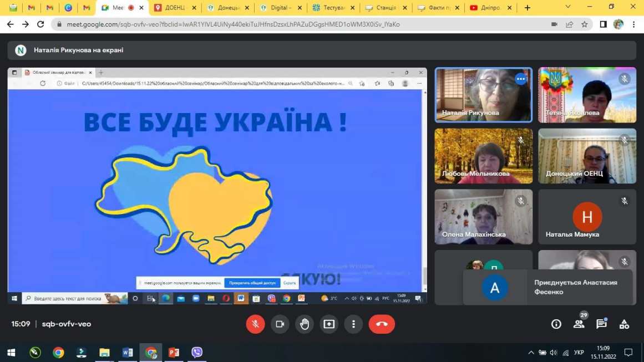Reload the Meet page

coord(40,24)
